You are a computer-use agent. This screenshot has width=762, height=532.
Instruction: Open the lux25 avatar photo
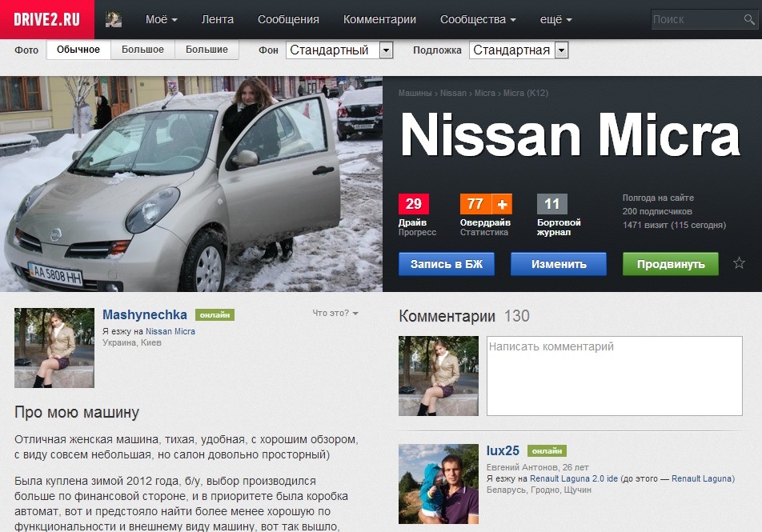pyautogui.click(x=439, y=484)
